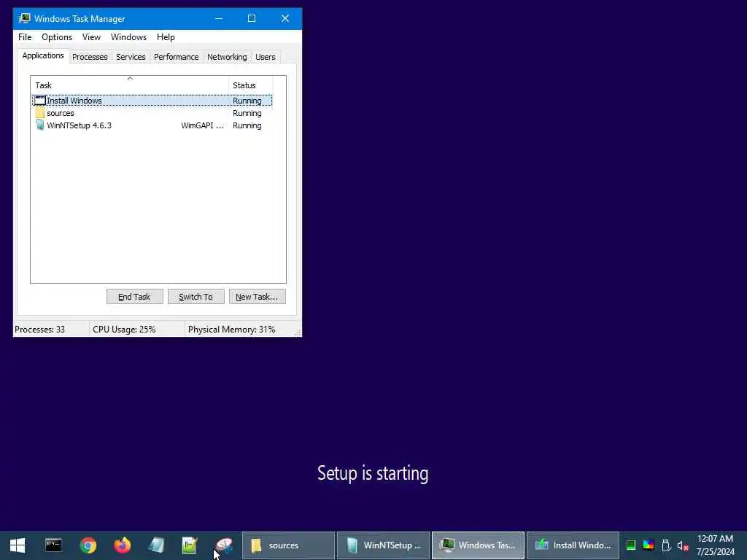Switch to sources taskbar button
The height and width of the screenshot is (560, 747).
point(288,545)
